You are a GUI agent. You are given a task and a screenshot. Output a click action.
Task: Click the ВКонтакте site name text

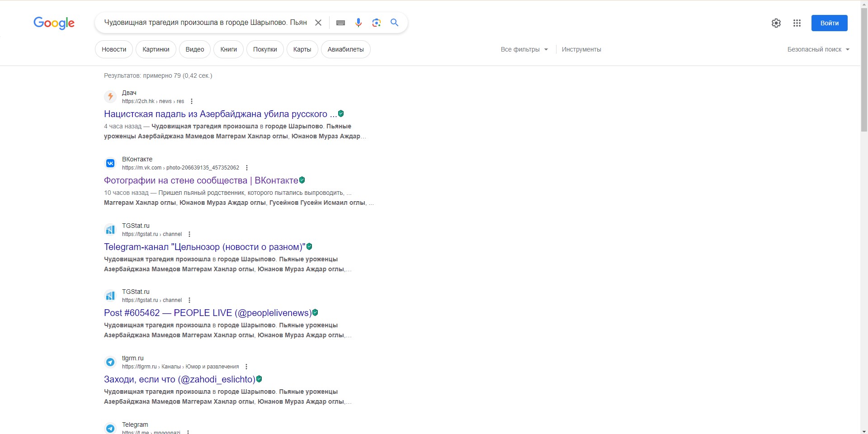(x=137, y=159)
